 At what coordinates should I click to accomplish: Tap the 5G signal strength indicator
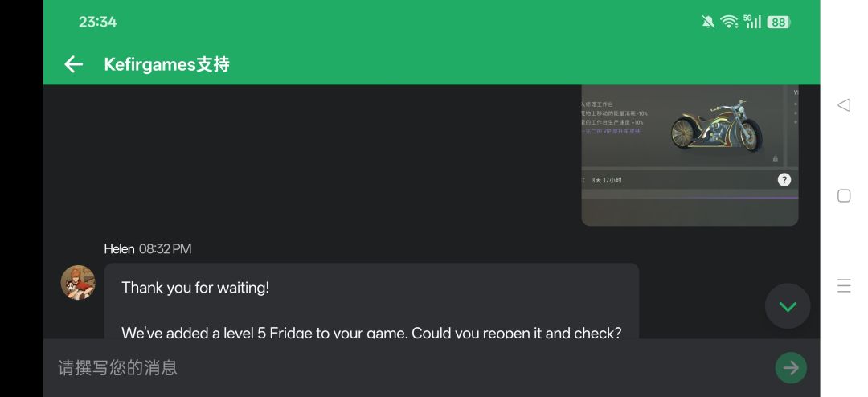click(752, 23)
